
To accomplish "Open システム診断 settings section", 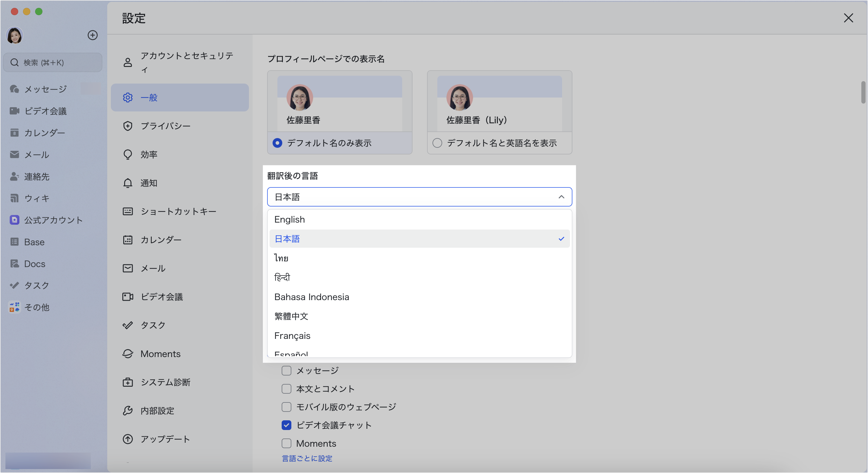I will (165, 382).
